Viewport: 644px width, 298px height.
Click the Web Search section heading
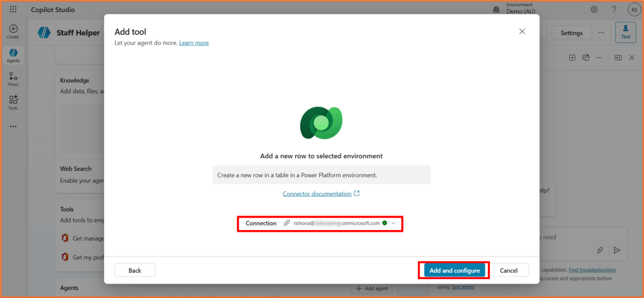(x=76, y=168)
